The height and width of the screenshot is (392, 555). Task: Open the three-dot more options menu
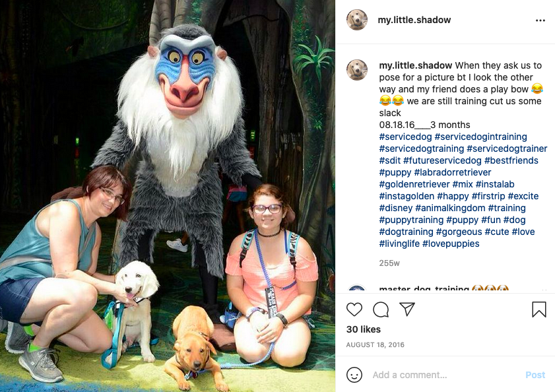click(x=540, y=20)
